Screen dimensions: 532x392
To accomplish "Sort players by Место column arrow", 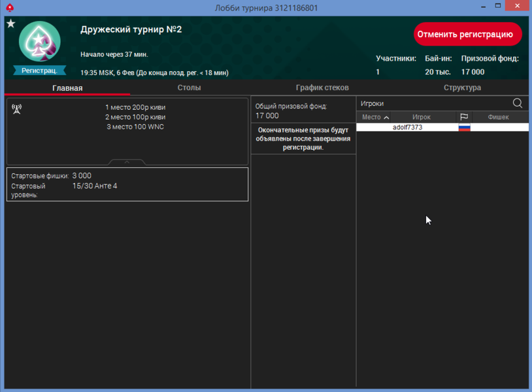I will coord(386,118).
